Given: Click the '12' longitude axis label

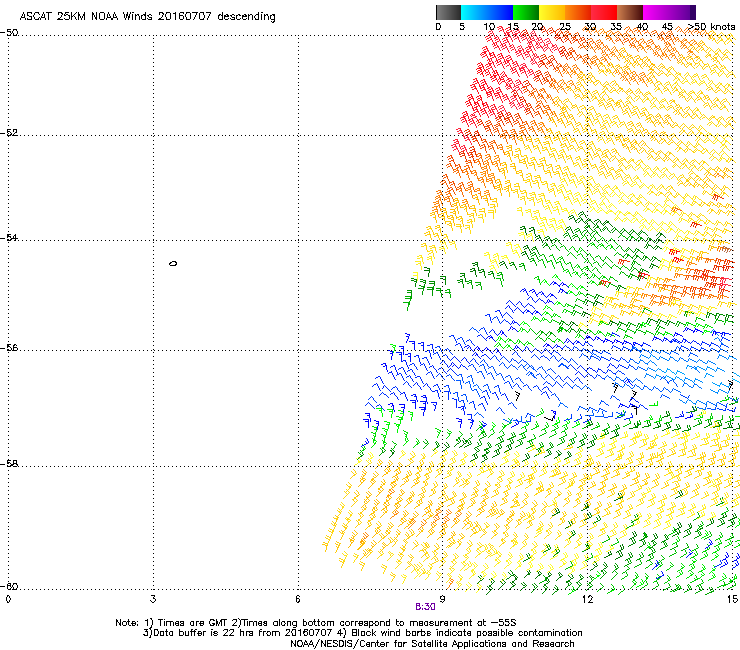Looking at the screenshot, I should coord(587,599).
